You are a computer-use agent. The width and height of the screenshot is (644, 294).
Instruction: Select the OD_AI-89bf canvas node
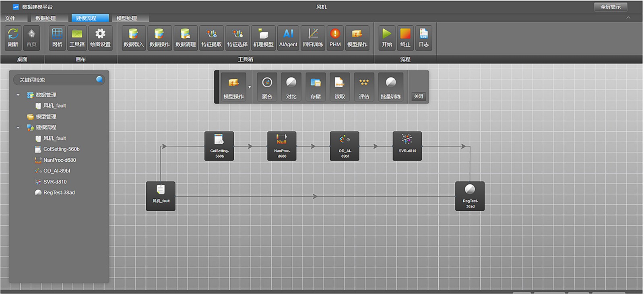pyautogui.click(x=345, y=146)
